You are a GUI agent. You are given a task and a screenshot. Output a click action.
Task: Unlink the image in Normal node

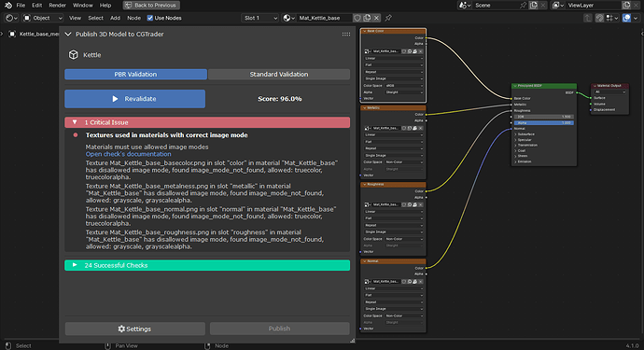[x=420, y=281]
